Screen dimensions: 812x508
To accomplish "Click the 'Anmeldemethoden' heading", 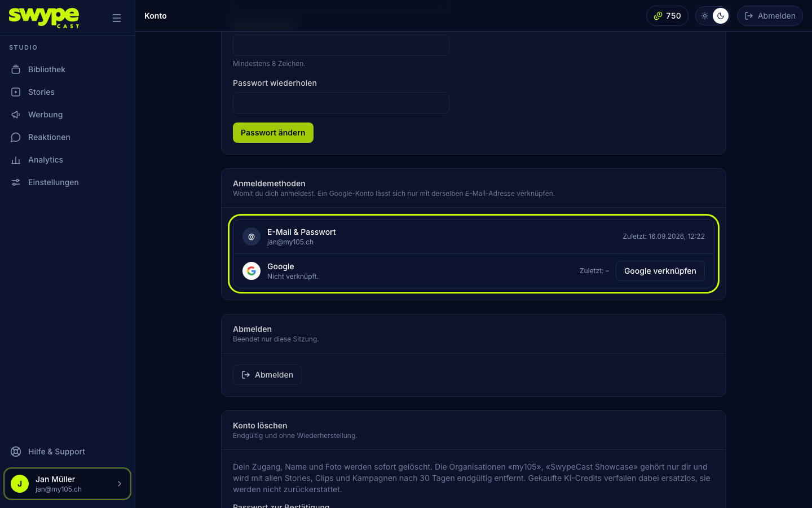I will (x=269, y=183).
